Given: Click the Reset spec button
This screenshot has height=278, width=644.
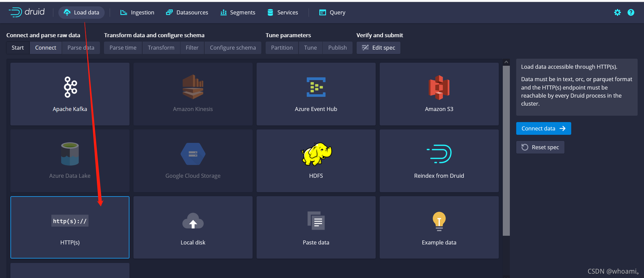Looking at the screenshot, I should click(540, 147).
